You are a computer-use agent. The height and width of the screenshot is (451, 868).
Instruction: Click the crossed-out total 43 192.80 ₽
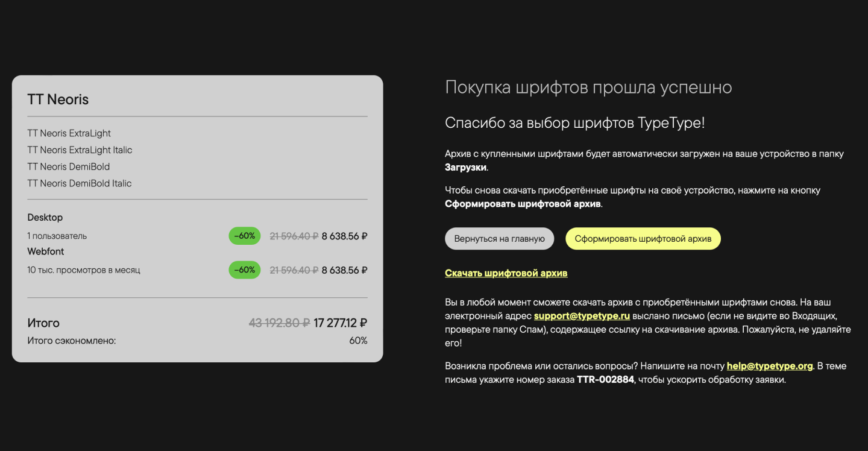tap(279, 323)
